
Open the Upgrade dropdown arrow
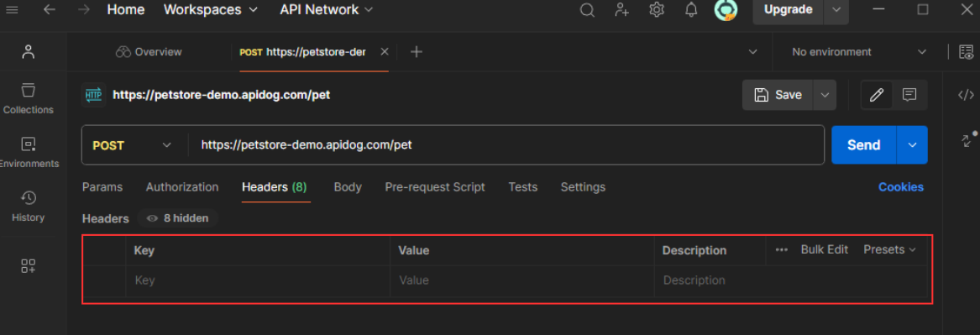tap(836, 10)
